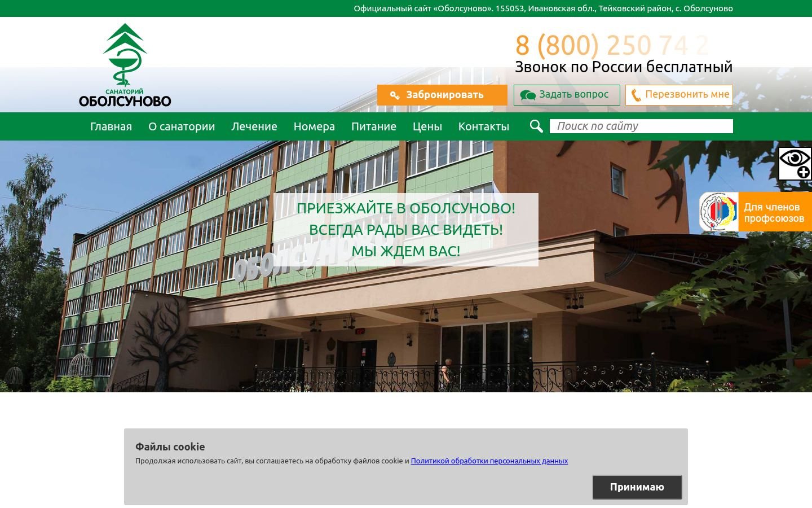Click the Звонок по России бесплатный text
812x508 pixels.
click(624, 67)
